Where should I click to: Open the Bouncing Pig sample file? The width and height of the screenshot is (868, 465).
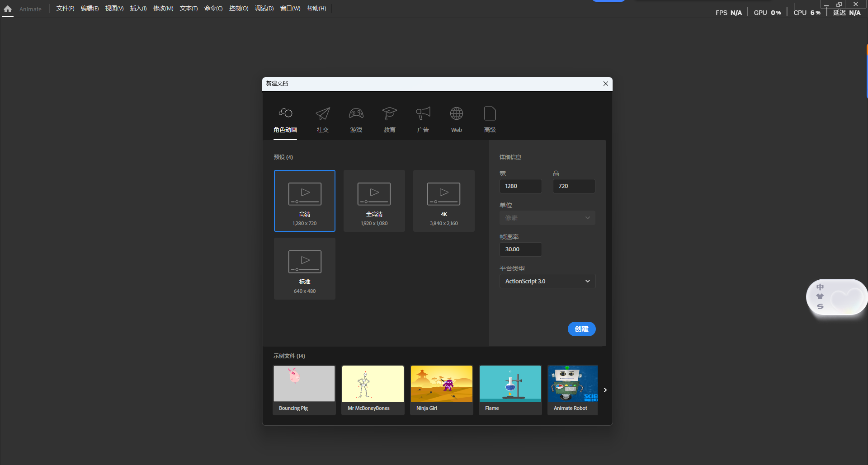[304, 390]
